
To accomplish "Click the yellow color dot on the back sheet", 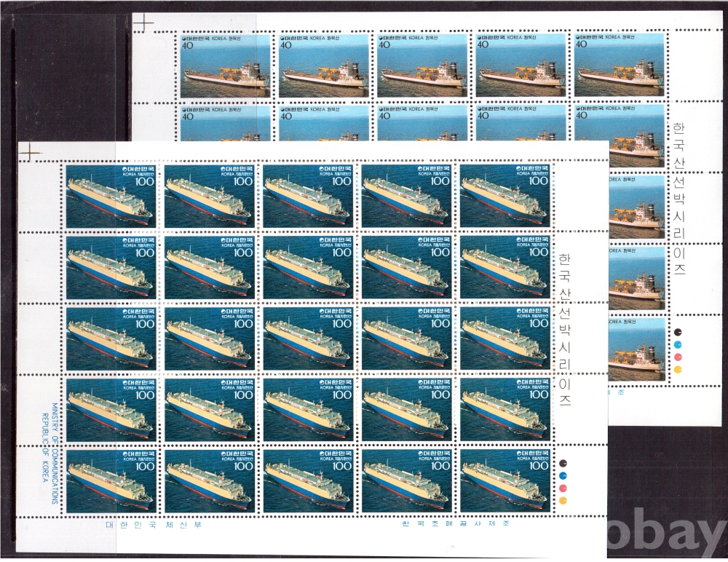I will click(x=678, y=369).
